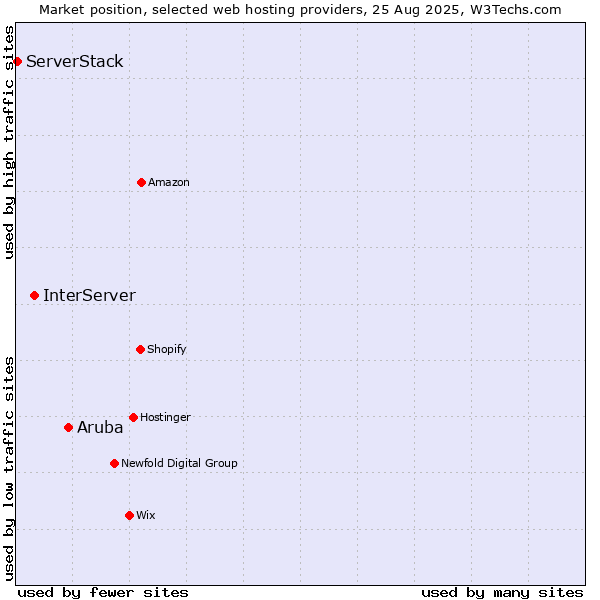The image size is (600, 600).
Task: Click the Aruba red data point
Action: click(x=68, y=427)
